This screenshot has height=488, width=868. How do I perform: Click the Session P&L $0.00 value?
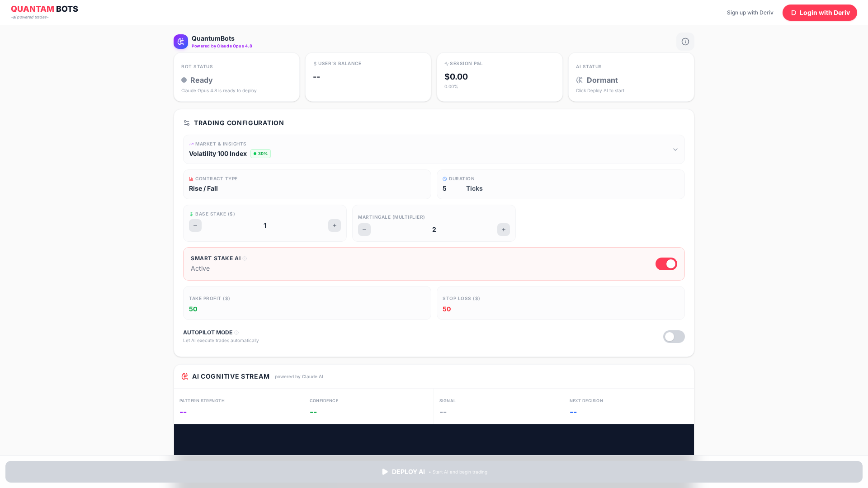click(x=456, y=77)
